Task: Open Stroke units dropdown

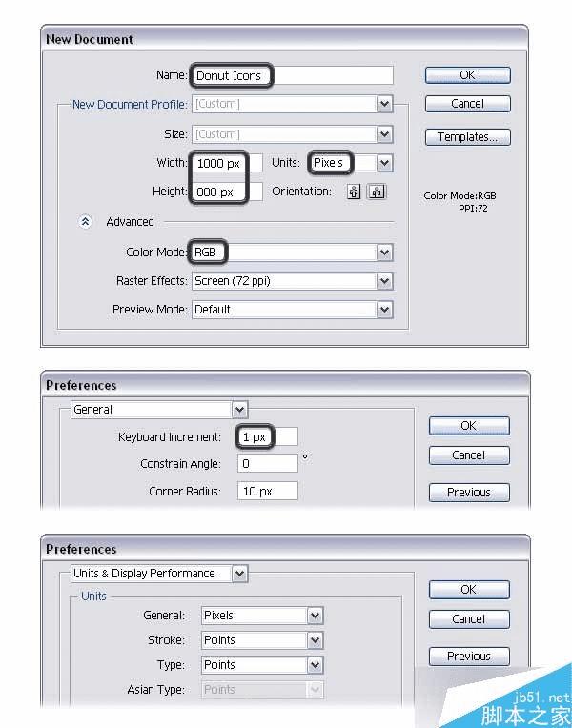Action: [315, 640]
